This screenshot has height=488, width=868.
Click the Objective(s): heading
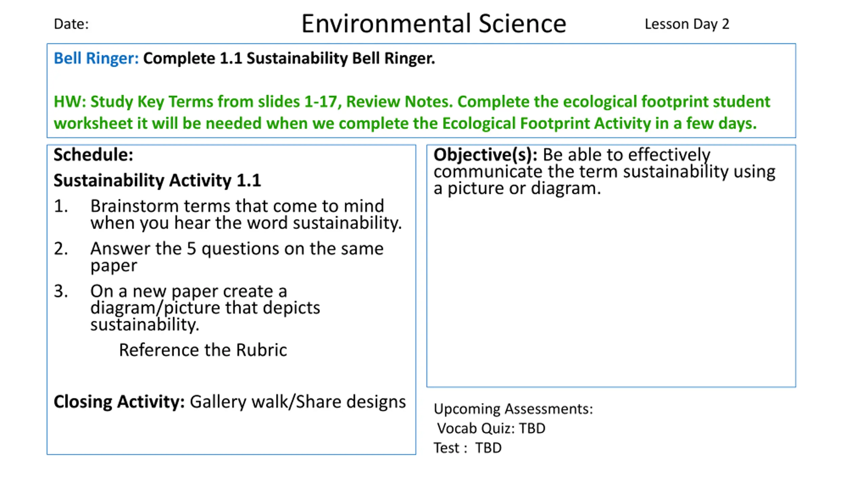click(x=485, y=155)
